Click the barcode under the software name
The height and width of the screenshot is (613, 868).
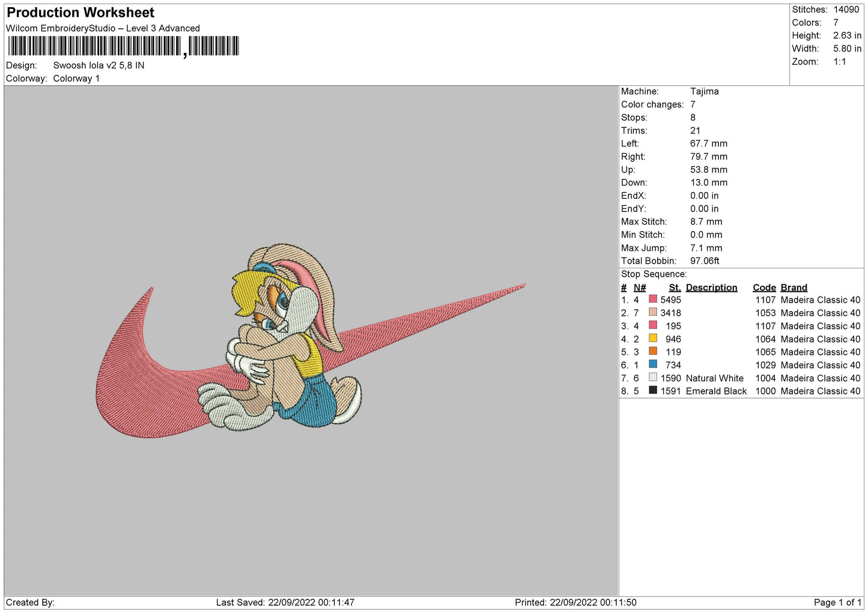click(x=123, y=46)
